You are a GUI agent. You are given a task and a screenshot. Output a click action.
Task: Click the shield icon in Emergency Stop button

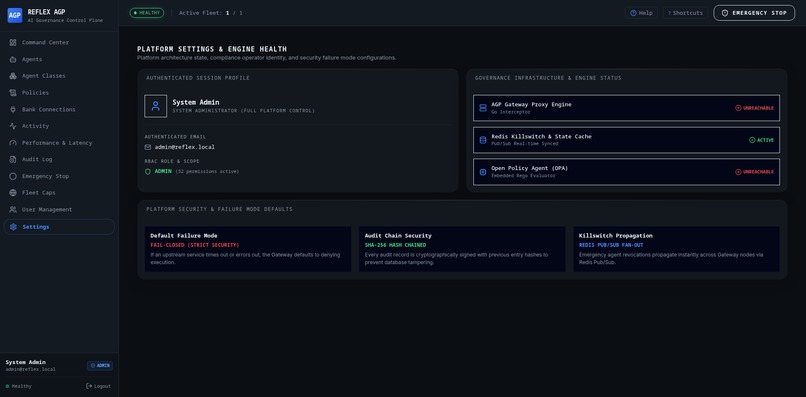pyautogui.click(x=725, y=13)
